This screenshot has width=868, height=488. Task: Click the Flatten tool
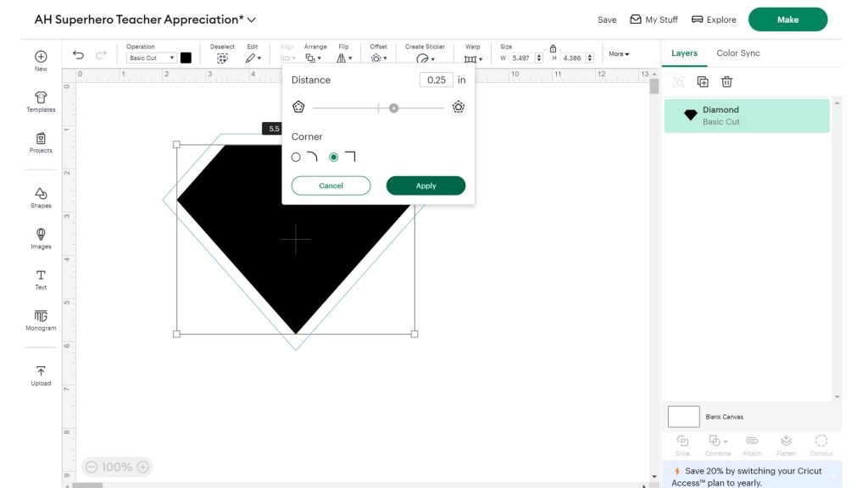(786, 446)
